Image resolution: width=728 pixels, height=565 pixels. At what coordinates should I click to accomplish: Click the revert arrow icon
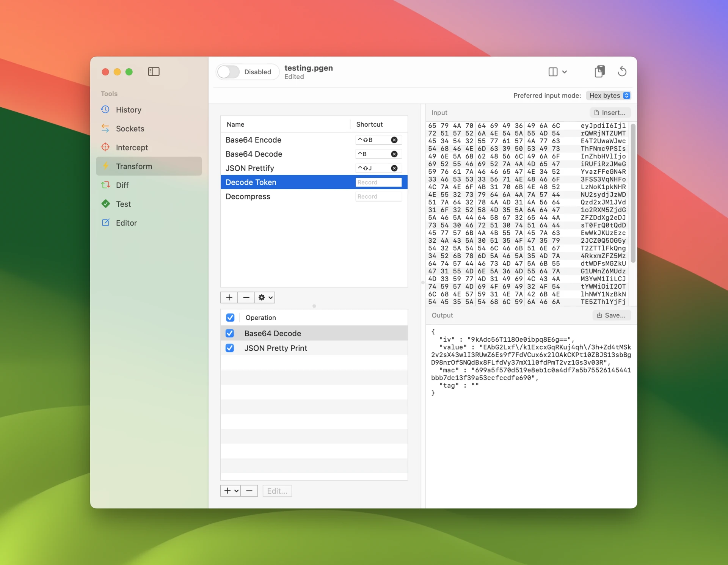[622, 71]
